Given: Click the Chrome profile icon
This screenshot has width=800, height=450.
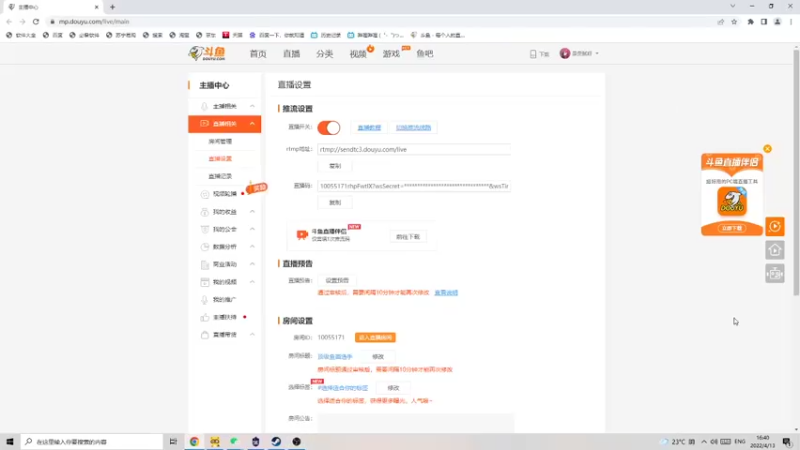Looking at the screenshot, I should (x=778, y=21).
